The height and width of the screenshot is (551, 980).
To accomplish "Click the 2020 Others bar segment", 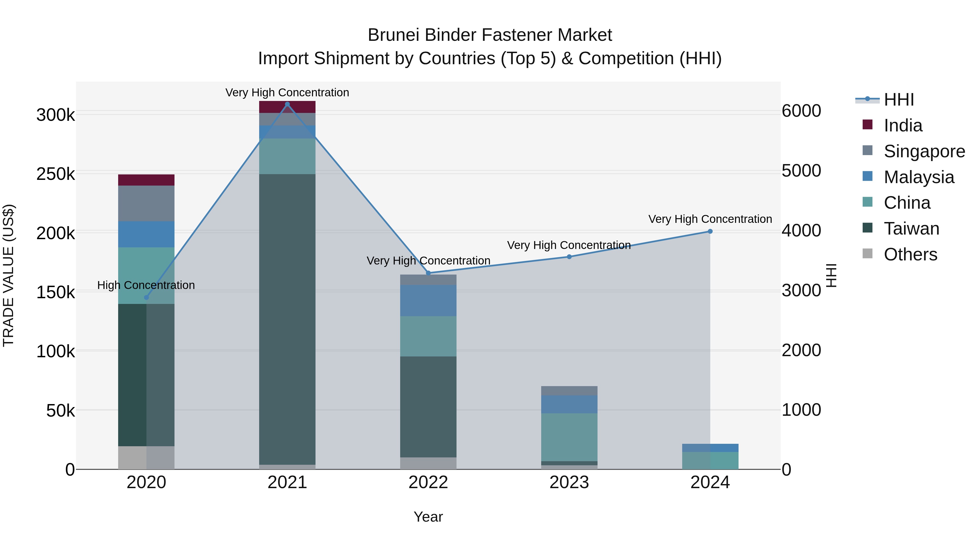I will [x=146, y=458].
